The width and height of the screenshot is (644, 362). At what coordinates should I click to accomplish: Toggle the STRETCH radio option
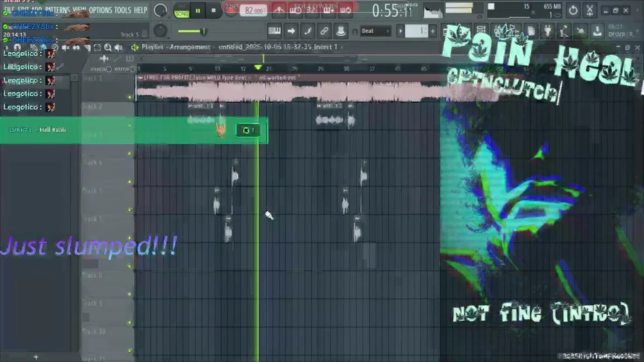(x=132, y=69)
